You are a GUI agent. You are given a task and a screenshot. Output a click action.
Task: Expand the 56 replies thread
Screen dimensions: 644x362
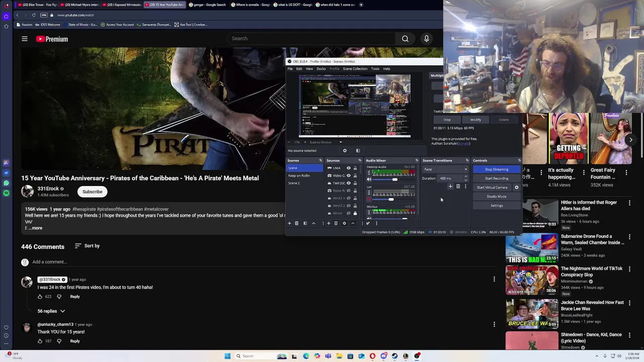51,311
